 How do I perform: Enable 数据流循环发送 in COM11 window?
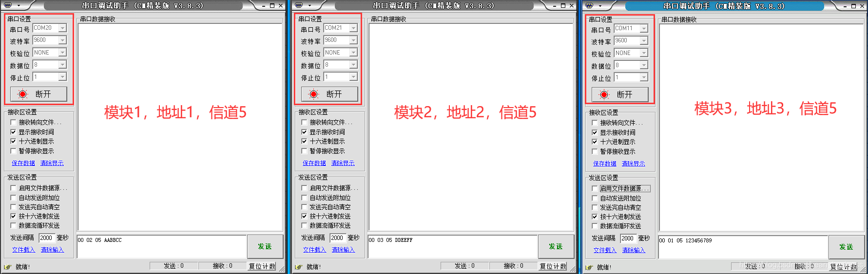(595, 226)
